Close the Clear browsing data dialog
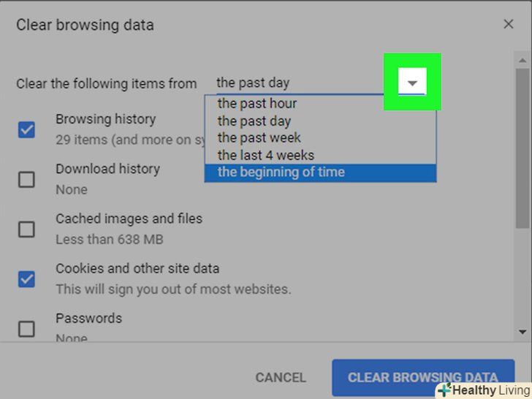532x399 pixels. 509,24
